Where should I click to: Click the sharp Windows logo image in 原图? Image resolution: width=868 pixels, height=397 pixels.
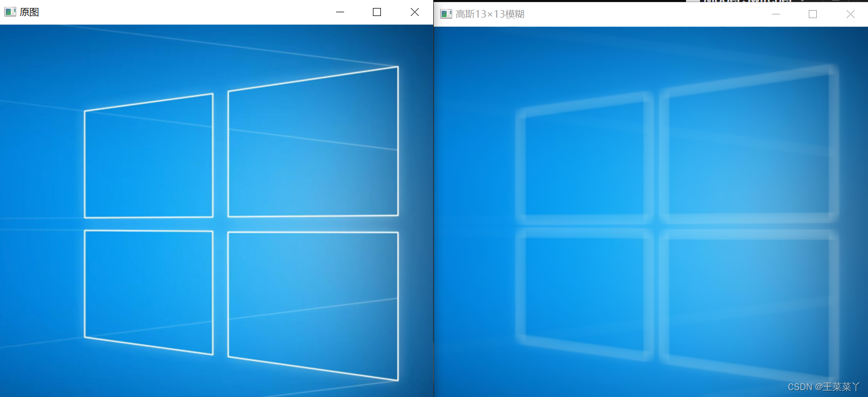click(217, 210)
